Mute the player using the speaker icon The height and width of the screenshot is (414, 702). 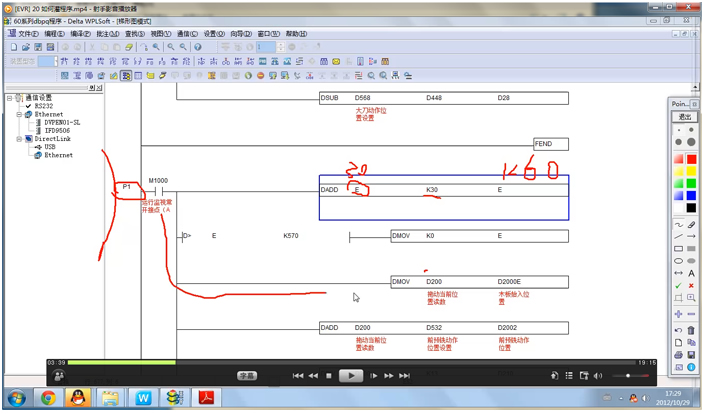(598, 376)
